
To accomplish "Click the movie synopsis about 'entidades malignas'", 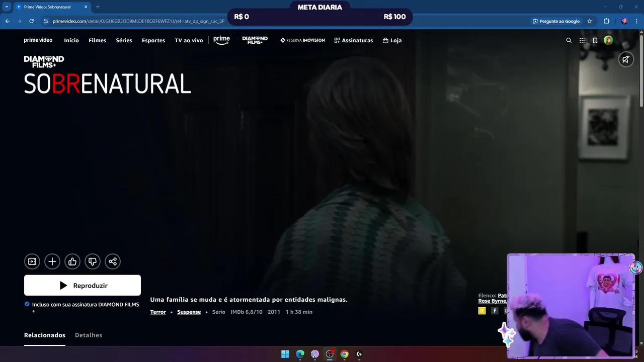I will point(249,300).
